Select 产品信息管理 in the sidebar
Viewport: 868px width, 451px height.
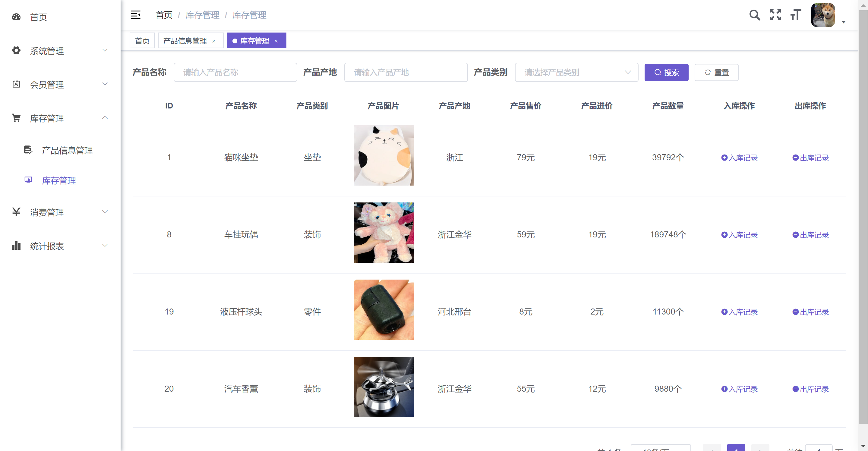tap(67, 150)
